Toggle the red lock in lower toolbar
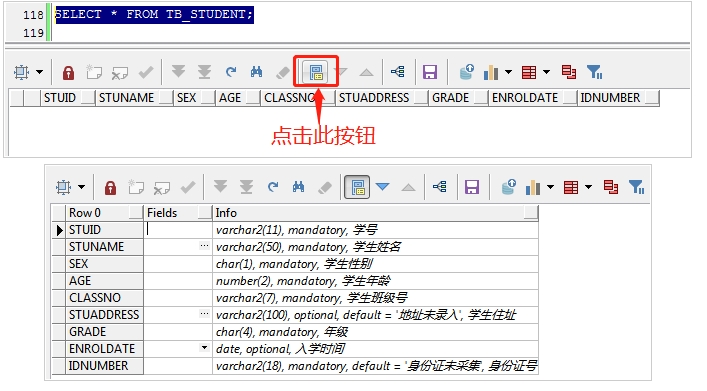This screenshot has height=391, width=707. tap(110, 187)
